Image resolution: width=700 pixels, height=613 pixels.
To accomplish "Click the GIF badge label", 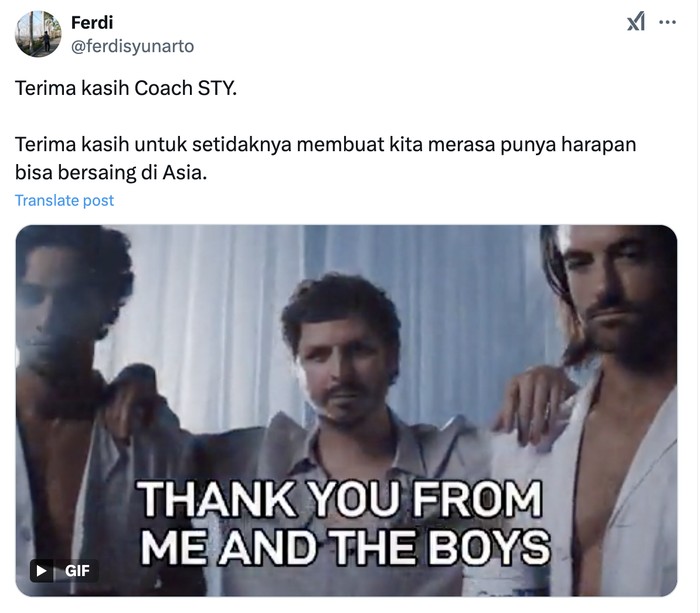I will pos(77,571).
